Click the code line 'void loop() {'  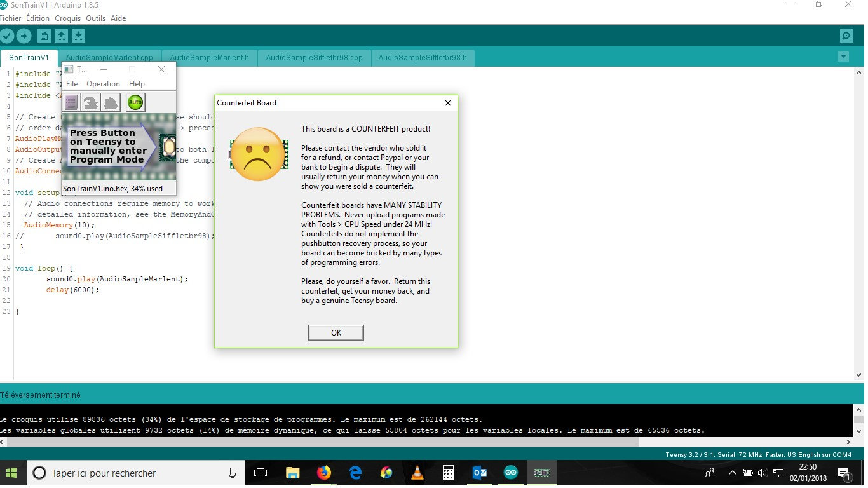(44, 268)
